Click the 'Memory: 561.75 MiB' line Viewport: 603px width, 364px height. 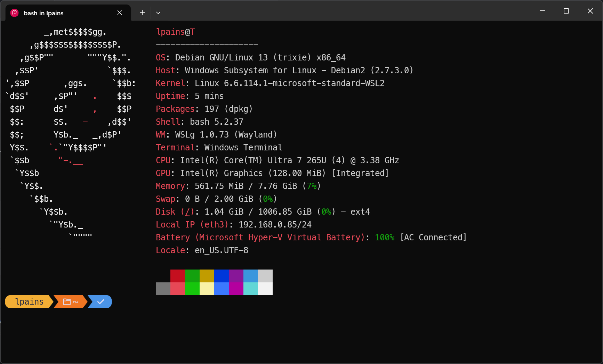(x=238, y=186)
